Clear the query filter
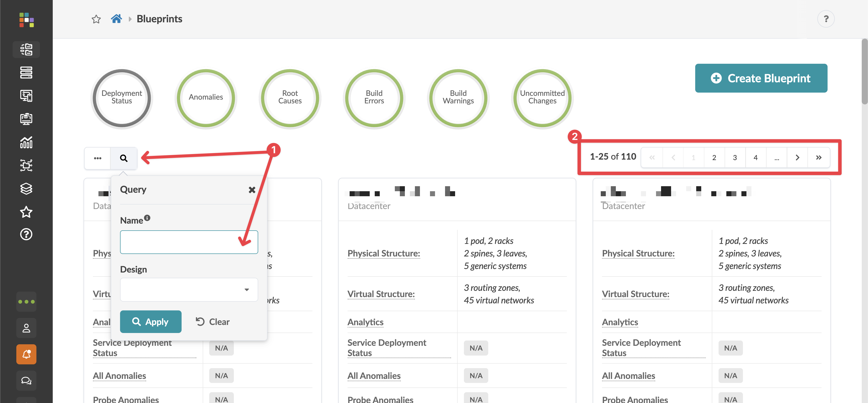 point(213,322)
